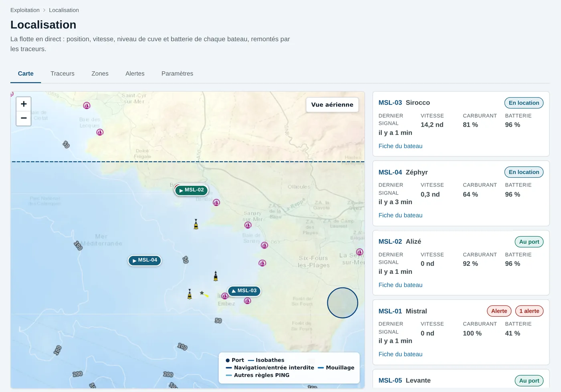Click Zéphyr last signal il y a 3 min
The width and height of the screenshot is (561, 392).
[x=396, y=202]
